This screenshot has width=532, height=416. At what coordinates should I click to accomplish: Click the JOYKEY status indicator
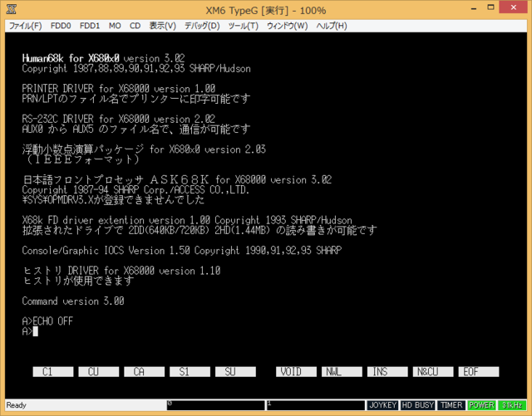[x=382, y=405]
